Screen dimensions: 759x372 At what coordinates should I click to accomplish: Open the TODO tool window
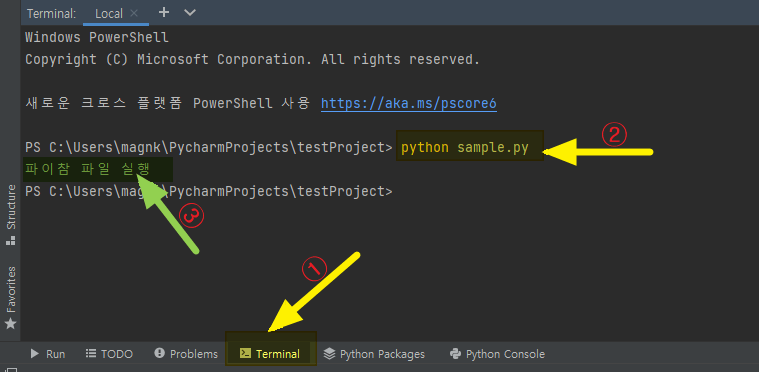[x=109, y=354]
